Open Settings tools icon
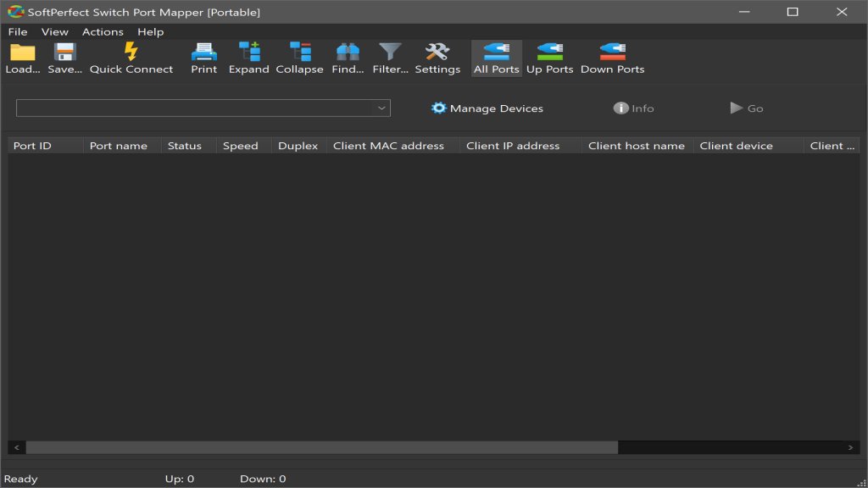This screenshot has width=868, height=488. 437,58
